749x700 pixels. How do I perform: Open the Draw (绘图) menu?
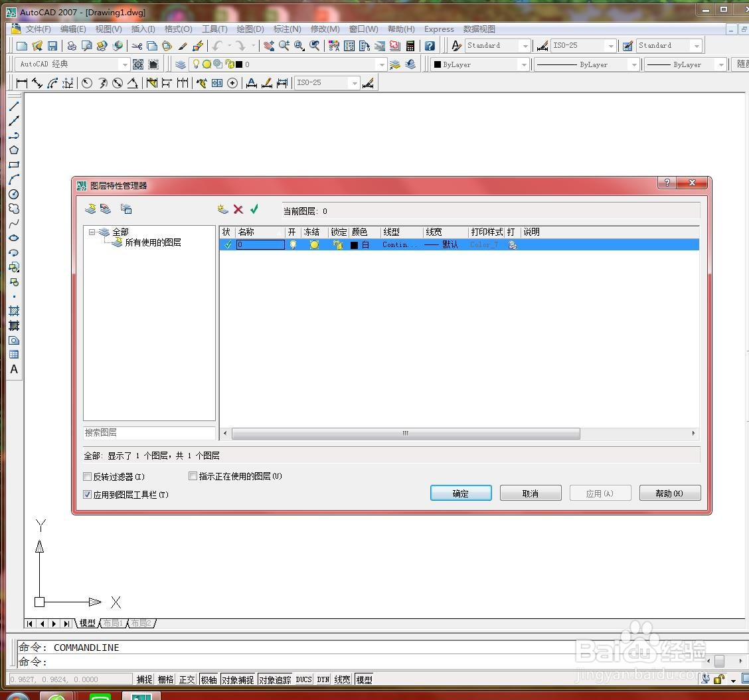250,29
